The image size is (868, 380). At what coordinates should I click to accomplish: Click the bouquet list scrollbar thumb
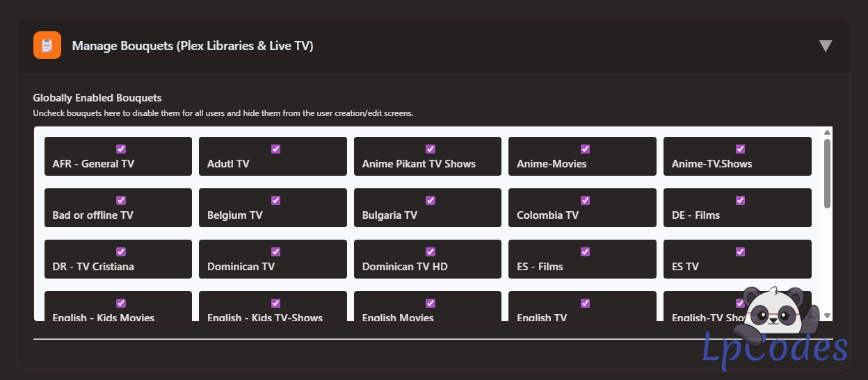click(827, 172)
